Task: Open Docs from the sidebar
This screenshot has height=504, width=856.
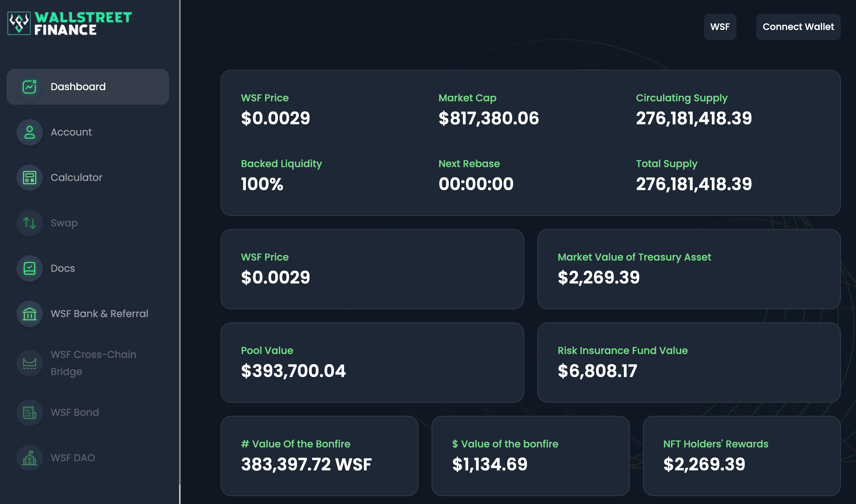Action: point(88,268)
